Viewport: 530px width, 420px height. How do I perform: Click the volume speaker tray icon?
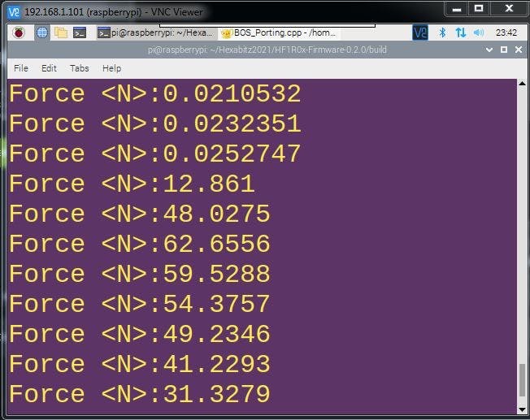pyautogui.click(x=479, y=32)
